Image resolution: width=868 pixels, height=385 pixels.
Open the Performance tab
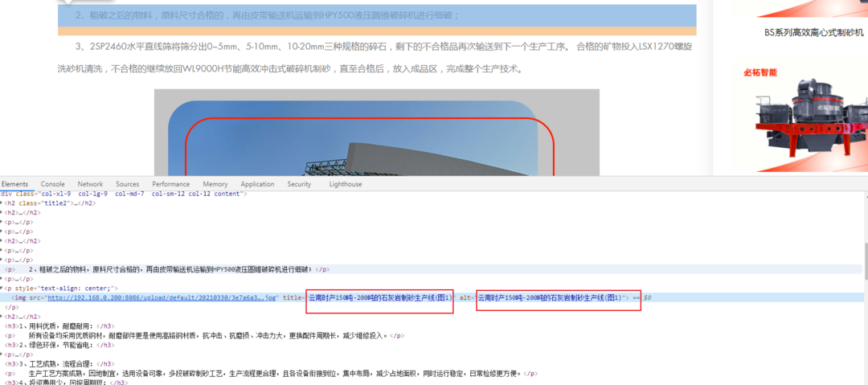pyautogui.click(x=170, y=184)
